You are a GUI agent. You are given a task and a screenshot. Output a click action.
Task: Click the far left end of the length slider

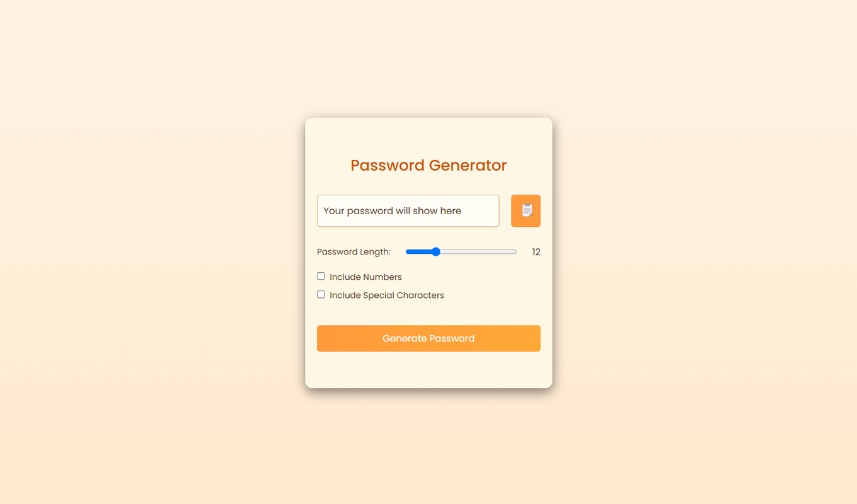[x=408, y=251]
